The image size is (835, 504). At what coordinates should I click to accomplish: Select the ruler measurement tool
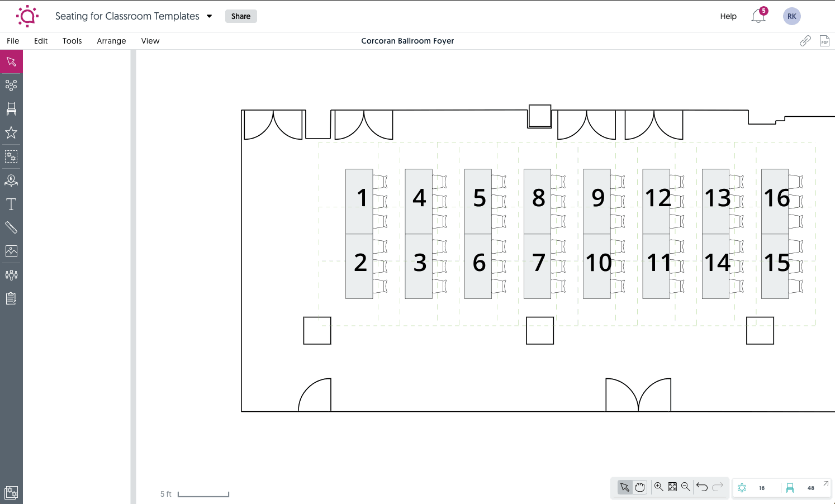pyautogui.click(x=11, y=227)
